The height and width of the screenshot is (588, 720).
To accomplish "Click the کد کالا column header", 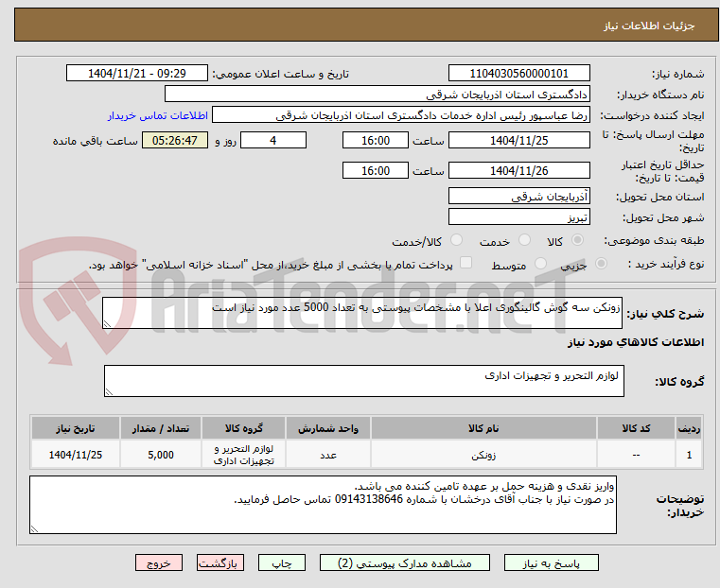I will click(636, 428).
